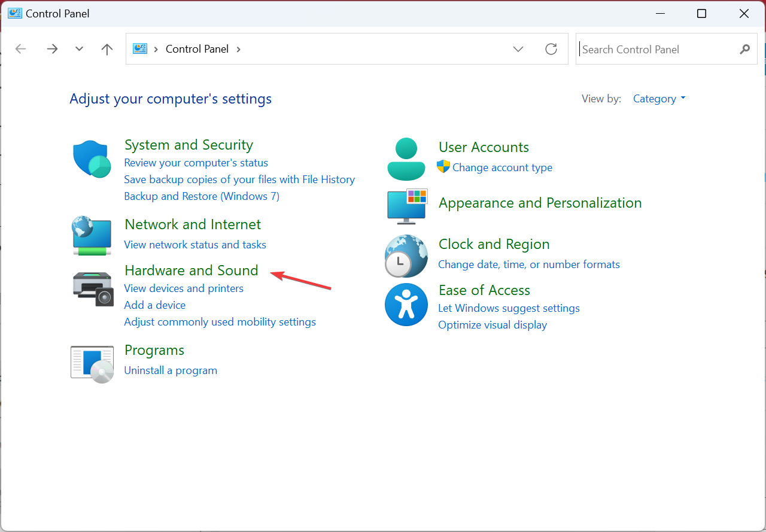Viewport: 766px width, 532px height.
Task: Click the Control Panel breadcrumb in address bar
Action: pos(197,49)
